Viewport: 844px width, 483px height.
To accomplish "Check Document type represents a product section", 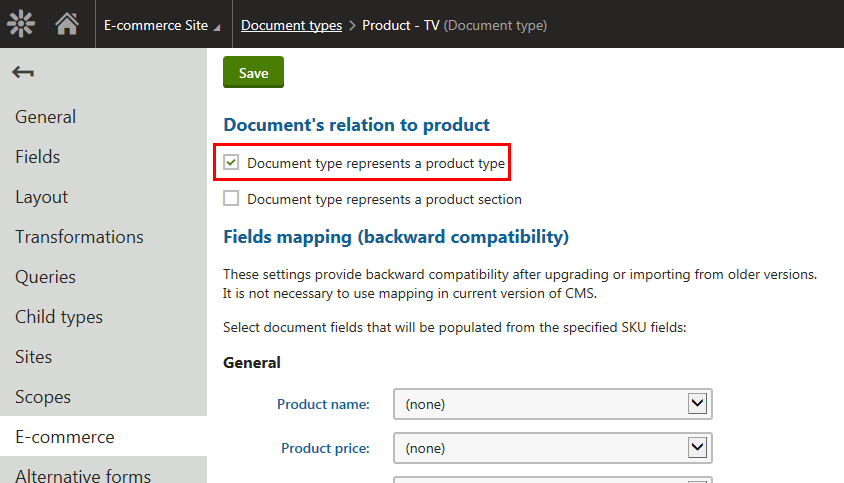I will [x=231, y=198].
